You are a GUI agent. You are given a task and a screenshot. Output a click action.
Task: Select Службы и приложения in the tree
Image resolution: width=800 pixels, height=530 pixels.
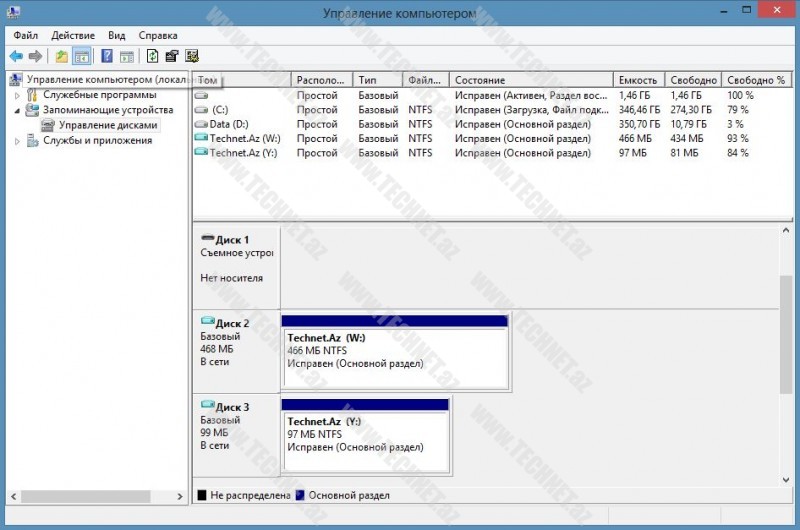click(x=97, y=140)
